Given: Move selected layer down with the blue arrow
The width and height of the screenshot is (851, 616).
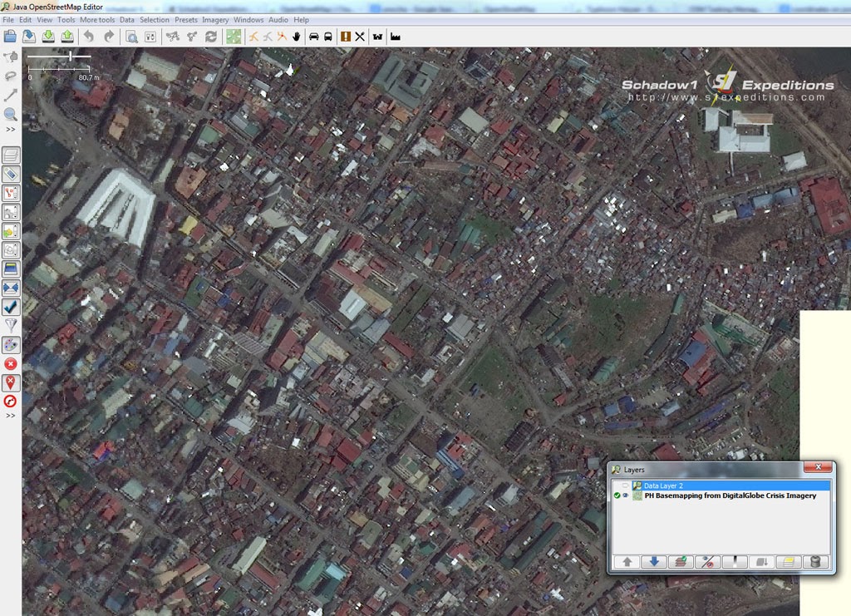Looking at the screenshot, I should (653, 561).
